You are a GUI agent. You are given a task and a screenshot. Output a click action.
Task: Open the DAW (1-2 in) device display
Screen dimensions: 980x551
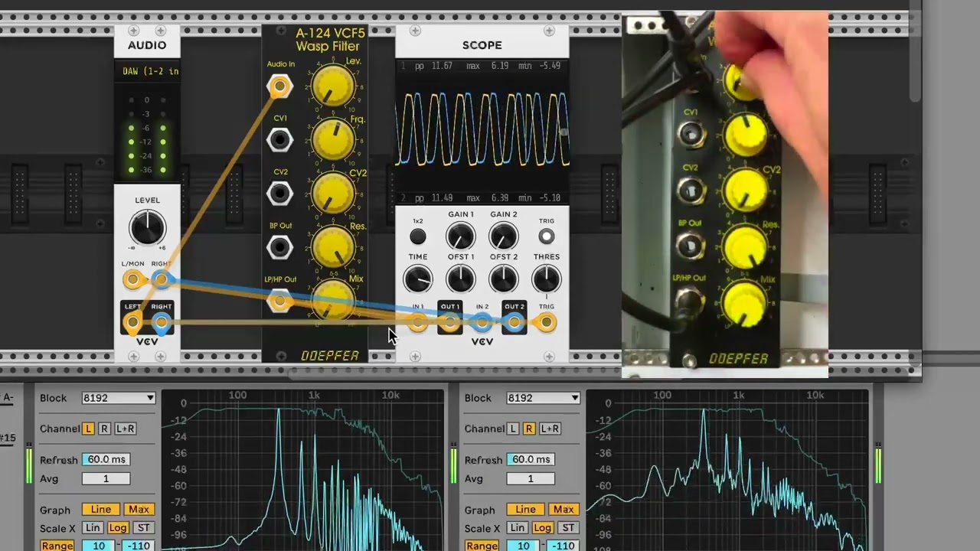[147, 71]
